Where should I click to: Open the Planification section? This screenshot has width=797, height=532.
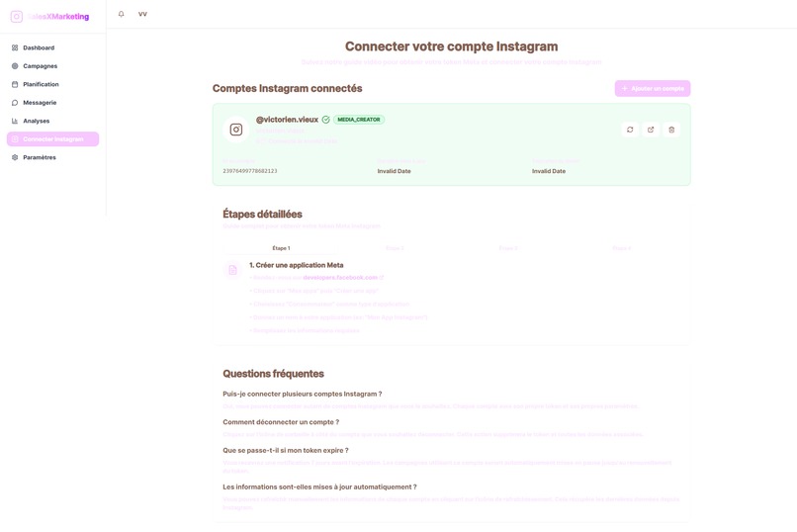[52, 84]
